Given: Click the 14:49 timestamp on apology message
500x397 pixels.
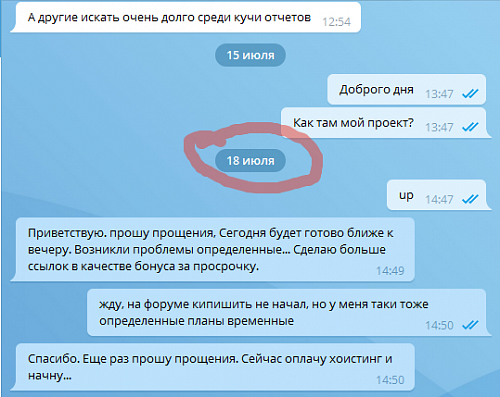Looking at the screenshot, I should 390,271.
